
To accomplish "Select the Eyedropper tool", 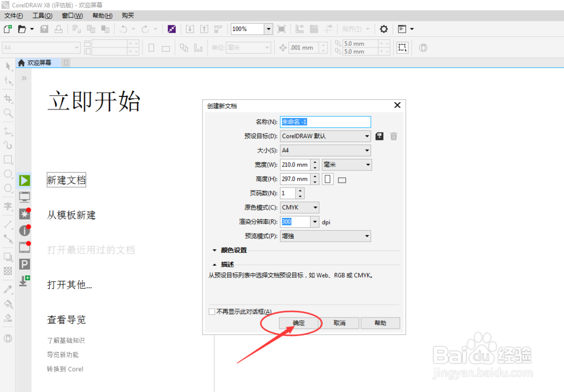I will (8, 289).
